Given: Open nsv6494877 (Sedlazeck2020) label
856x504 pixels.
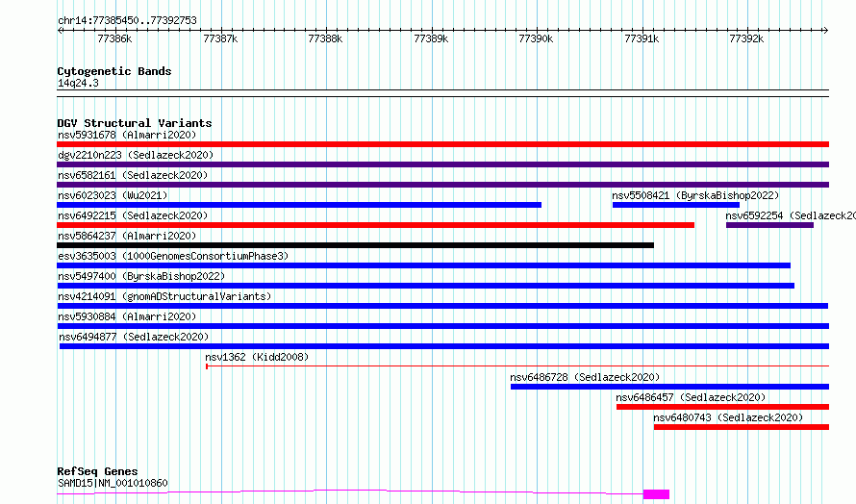Looking at the screenshot, I should click(134, 337).
